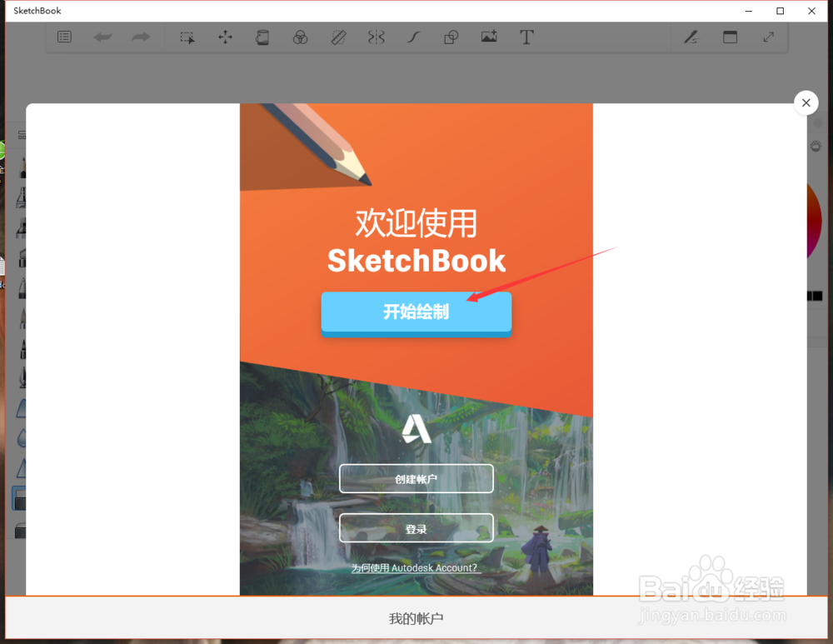Select the Steady Stroke curve tool
833x644 pixels.
414,37
